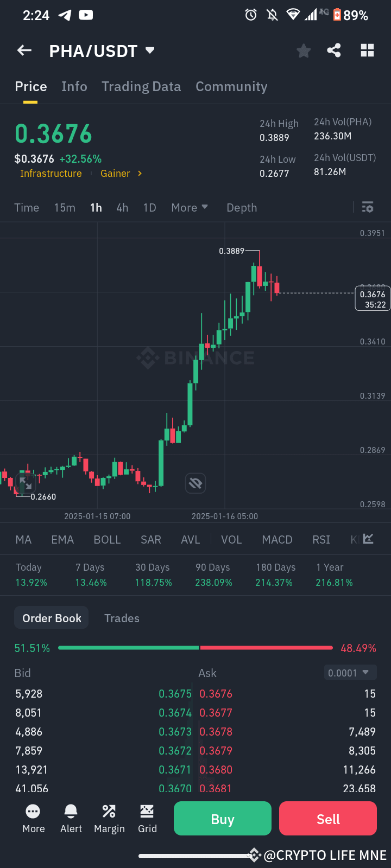391x868 pixels.
Task: Switch to the Trading Data tab
Action: 141,86
